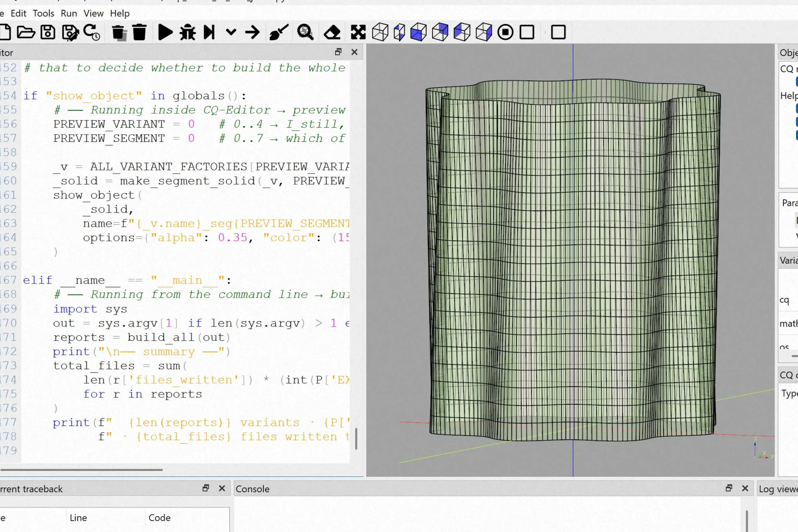Close the Current traceback panel
This screenshot has height=532, width=798.
pyautogui.click(x=222, y=488)
